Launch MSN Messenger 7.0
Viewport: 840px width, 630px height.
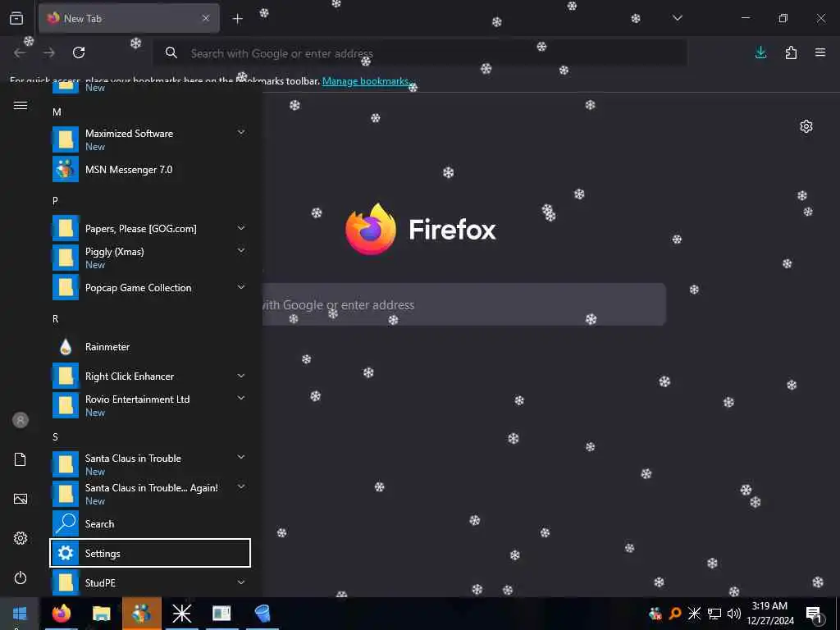150,169
